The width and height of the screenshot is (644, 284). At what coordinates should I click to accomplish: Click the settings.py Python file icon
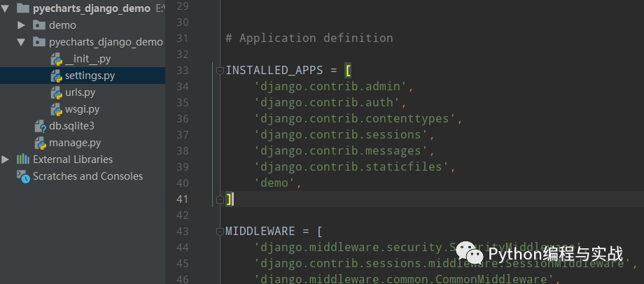tap(56, 76)
